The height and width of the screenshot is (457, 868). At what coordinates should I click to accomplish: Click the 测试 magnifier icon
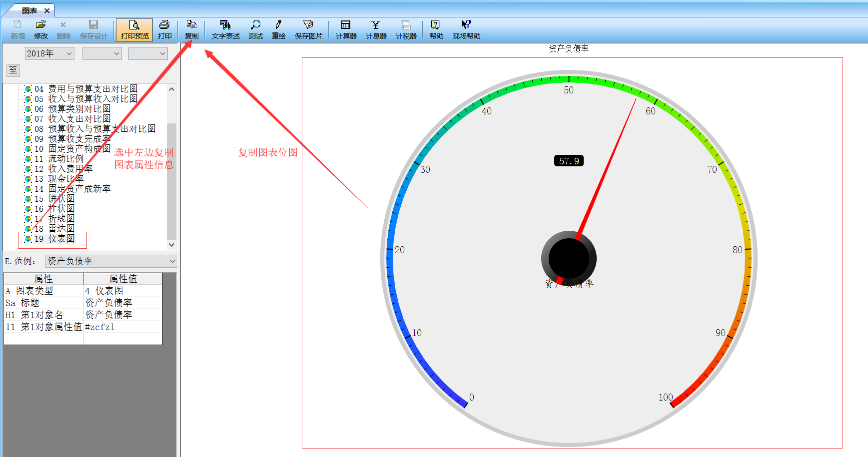coord(255,25)
